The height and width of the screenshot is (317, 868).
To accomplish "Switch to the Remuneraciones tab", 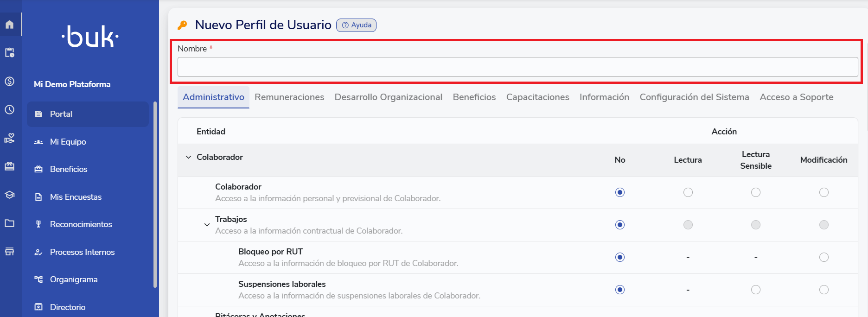I will (289, 97).
